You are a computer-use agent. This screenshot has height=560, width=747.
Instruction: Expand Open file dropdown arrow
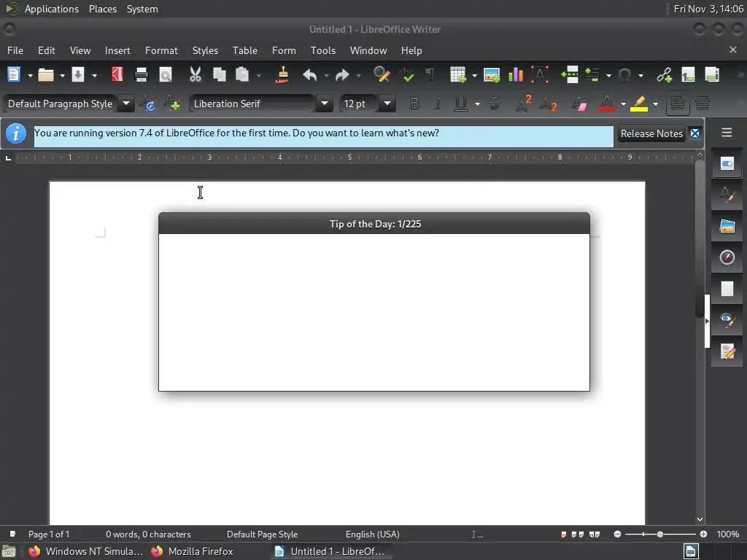(x=62, y=75)
